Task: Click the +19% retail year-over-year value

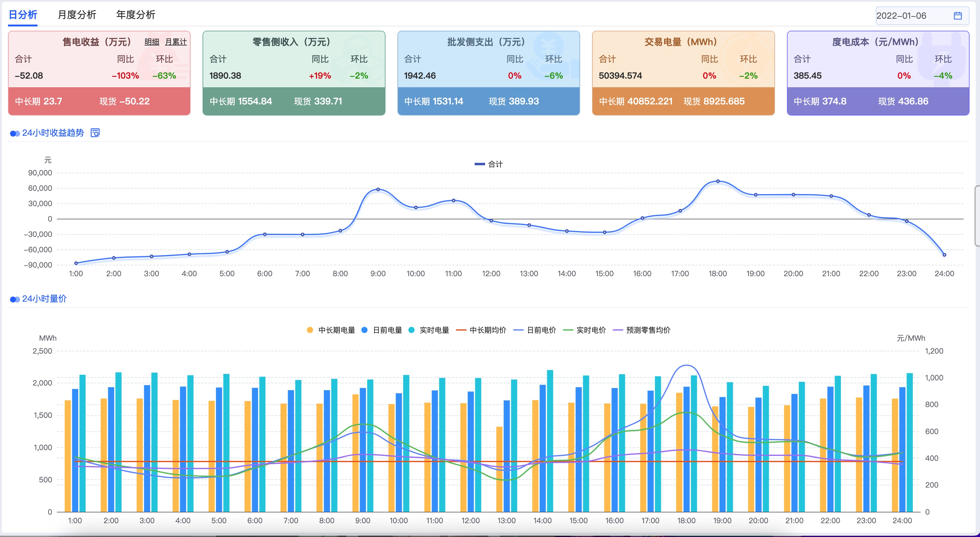Action: pos(320,76)
